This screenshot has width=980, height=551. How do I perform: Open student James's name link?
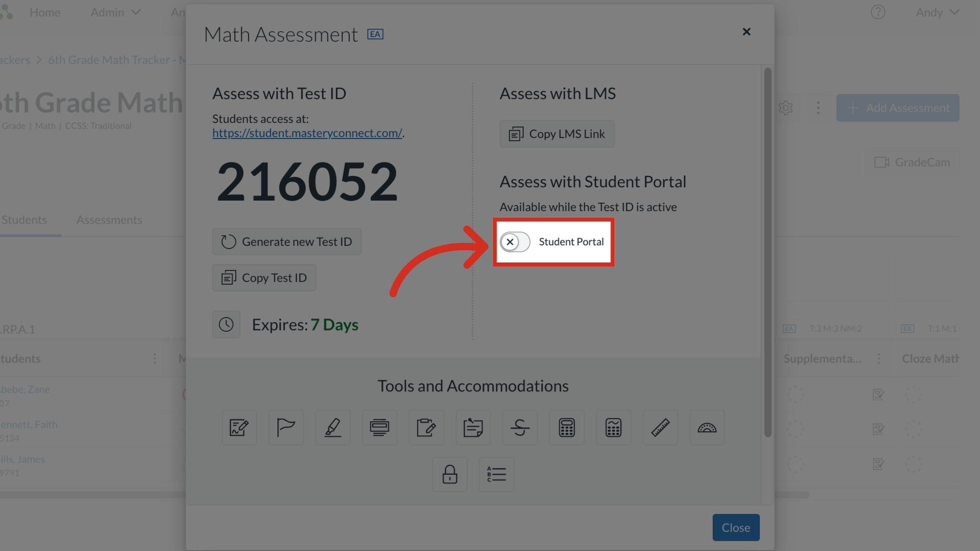tap(22, 459)
